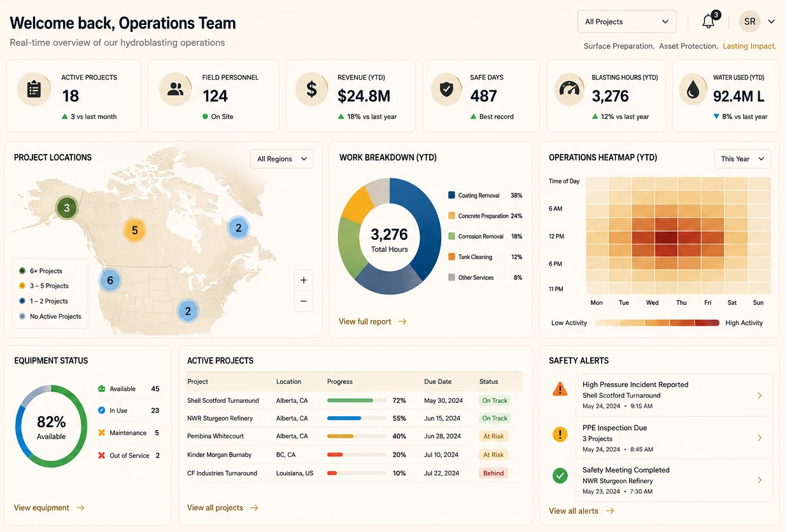Click the 3,276 Total Hours donut center
This screenshot has height=532, width=785.
(x=390, y=240)
